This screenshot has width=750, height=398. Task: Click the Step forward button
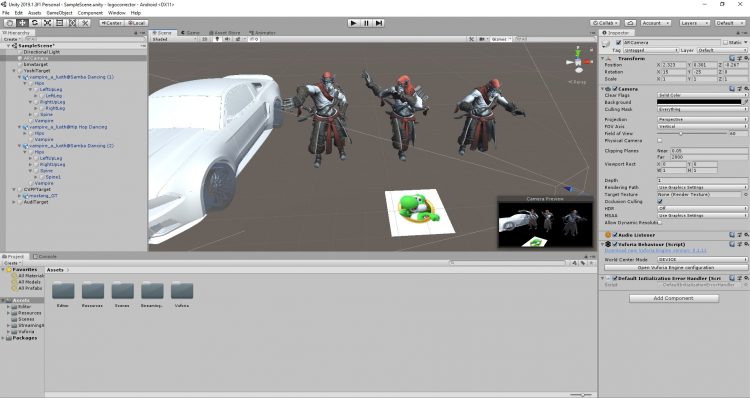379,22
